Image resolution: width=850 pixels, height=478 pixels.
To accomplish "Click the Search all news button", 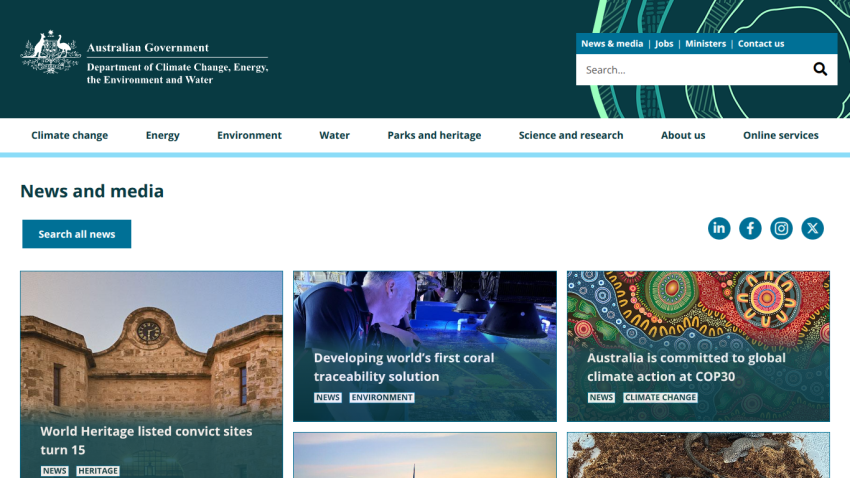I will click(x=76, y=234).
